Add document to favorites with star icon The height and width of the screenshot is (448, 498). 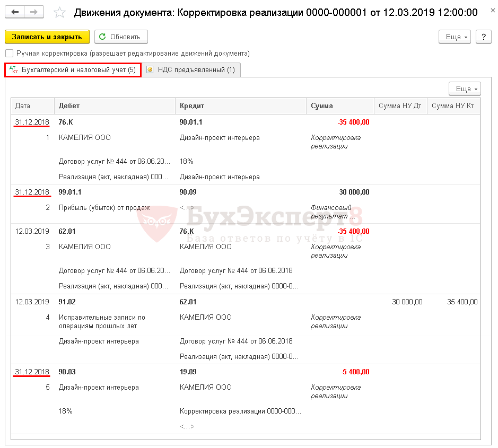(x=60, y=13)
